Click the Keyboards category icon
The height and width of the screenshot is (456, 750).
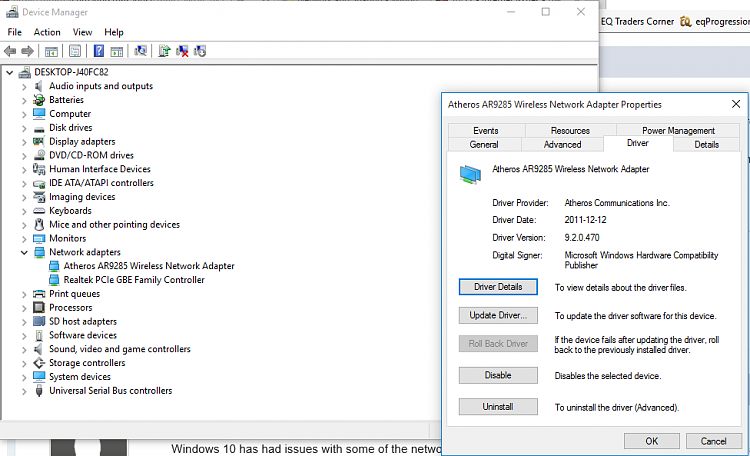pos(39,211)
